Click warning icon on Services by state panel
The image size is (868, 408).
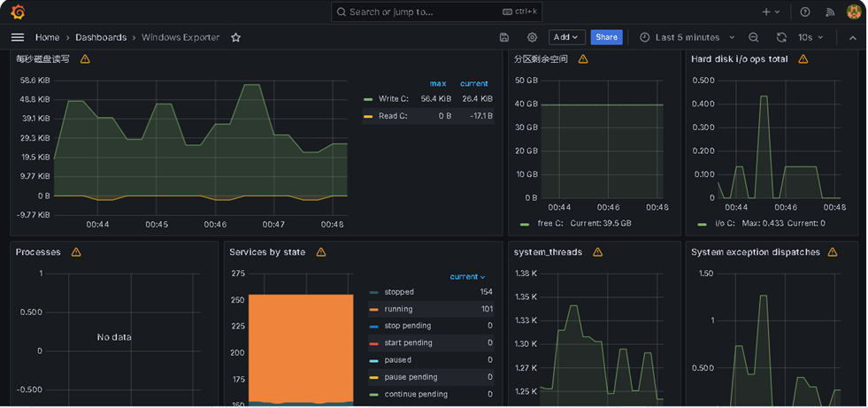tap(321, 252)
